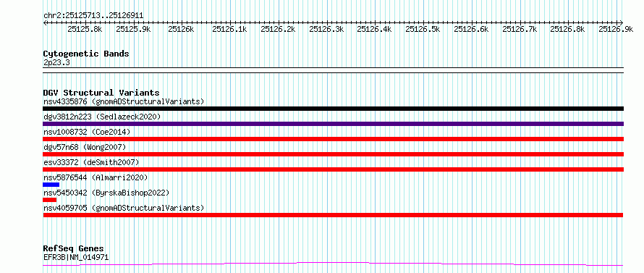Click the purple dgv3812n223 variant bar
This screenshot has width=644, height=273.
point(333,124)
